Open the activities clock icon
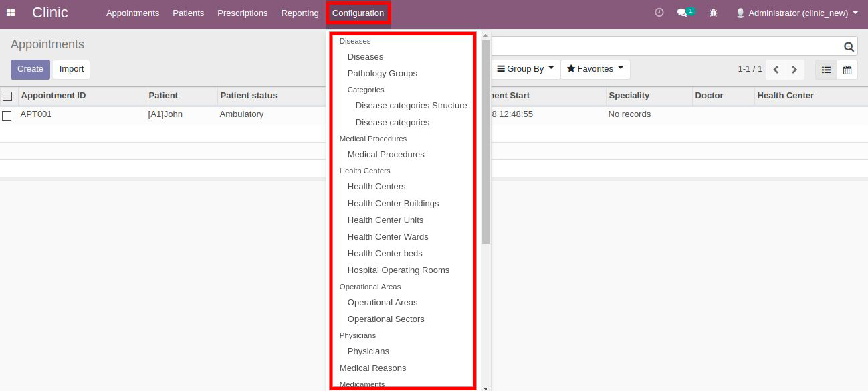 659,13
